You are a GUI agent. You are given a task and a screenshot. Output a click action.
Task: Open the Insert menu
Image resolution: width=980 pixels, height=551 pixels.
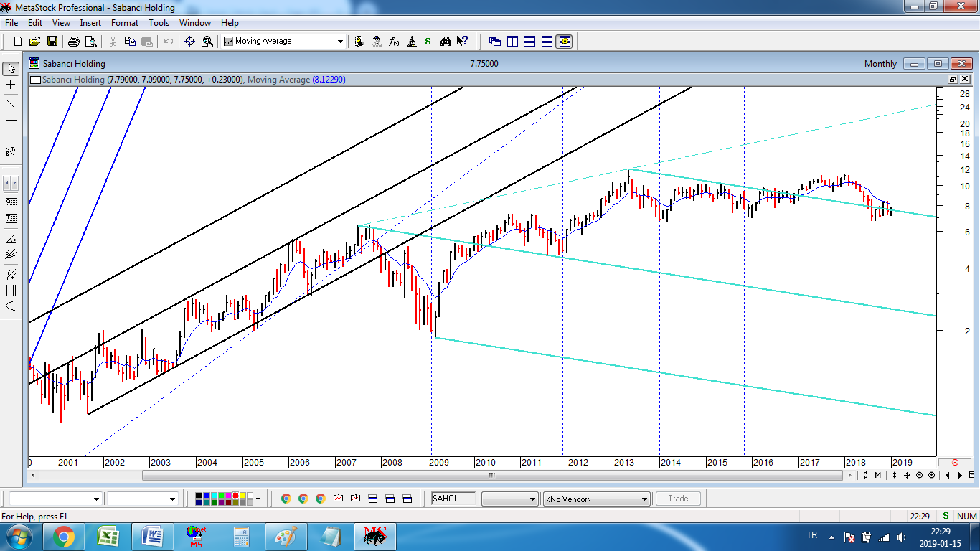point(90,23)
